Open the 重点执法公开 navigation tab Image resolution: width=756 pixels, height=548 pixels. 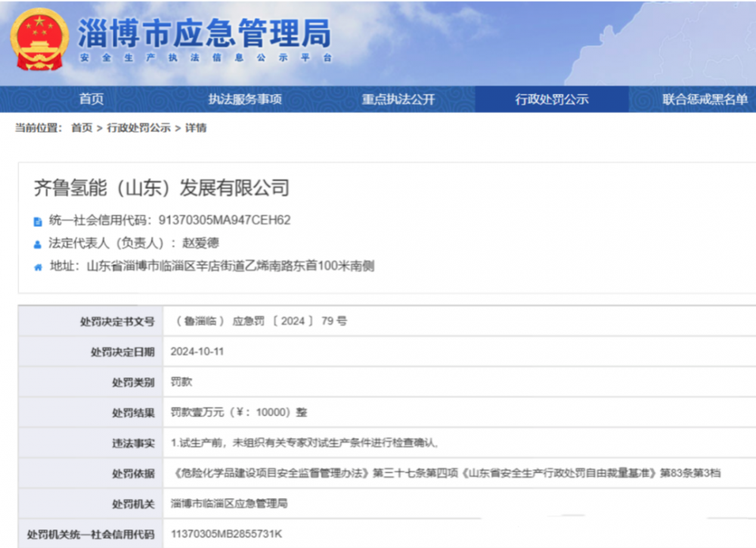(398, 99)
